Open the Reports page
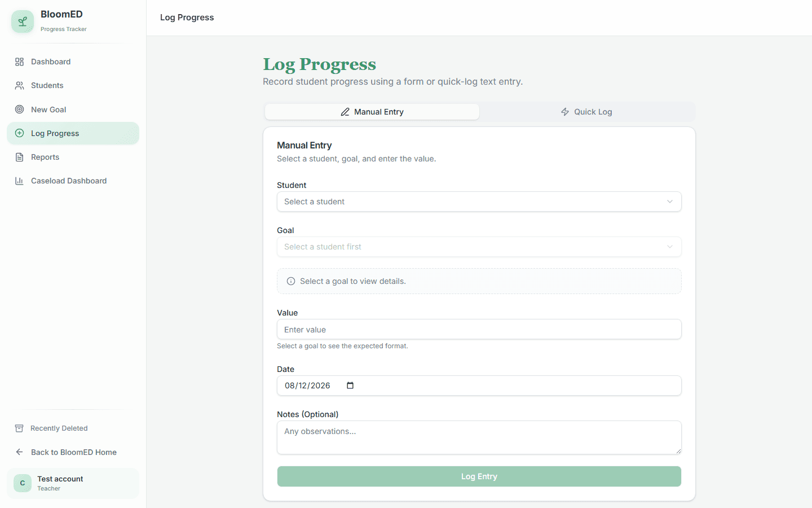Screen dimensions: 812x508 (73, 157)
